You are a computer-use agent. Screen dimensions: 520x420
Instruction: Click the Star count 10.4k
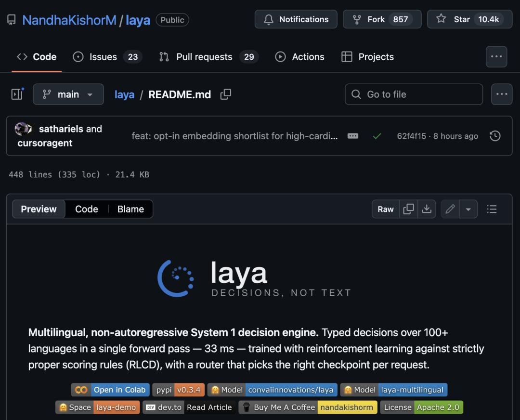coord(489,19)
